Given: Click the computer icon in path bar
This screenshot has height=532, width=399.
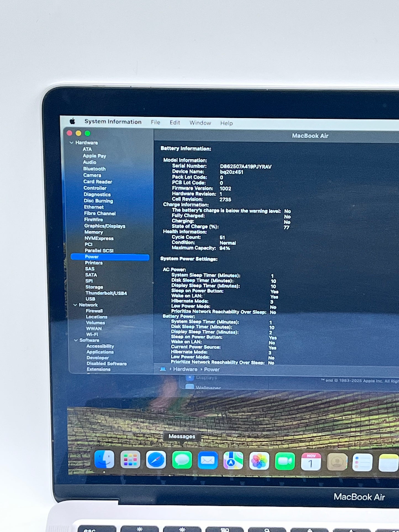Looking at the screenshot, I should coord(163,369).
